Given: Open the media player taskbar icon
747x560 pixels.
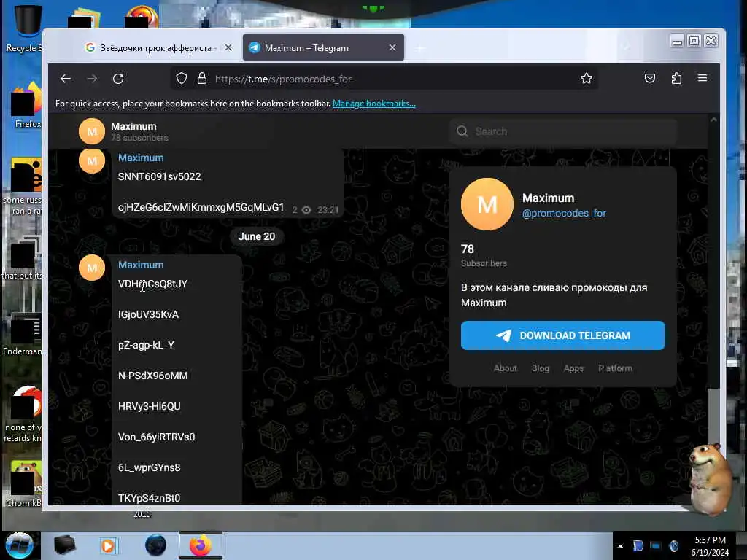Looking at the screenshot, I should 108,545.
